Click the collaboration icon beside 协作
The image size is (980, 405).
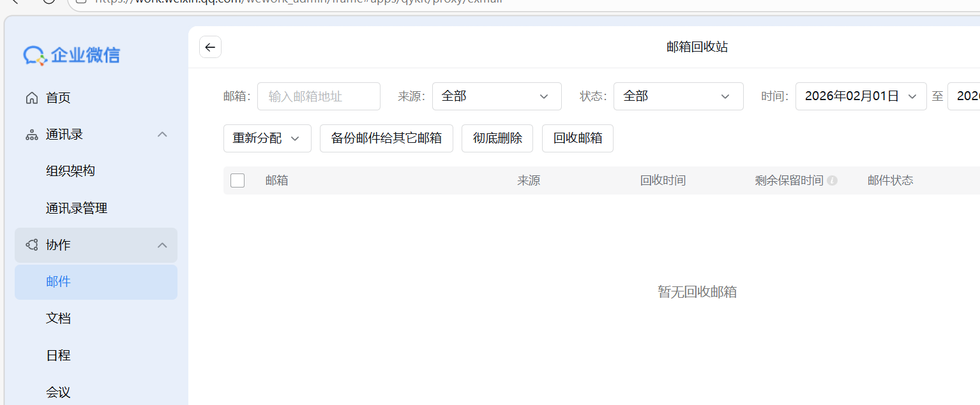point(31,245)
